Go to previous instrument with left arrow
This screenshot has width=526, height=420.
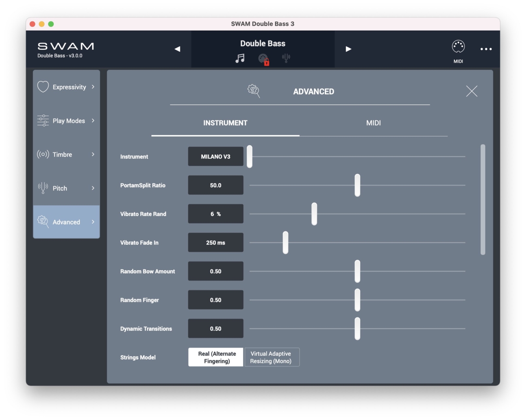tap(177, 49)
